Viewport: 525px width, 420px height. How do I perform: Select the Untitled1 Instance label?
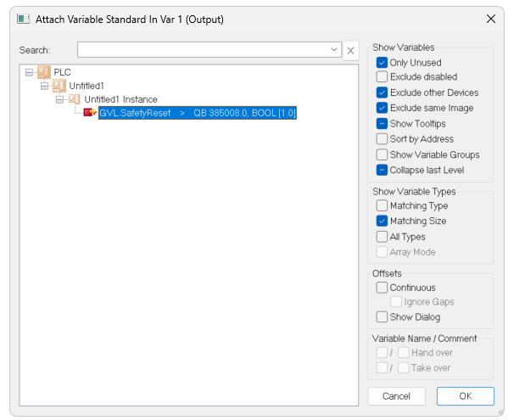pos(120,99)
